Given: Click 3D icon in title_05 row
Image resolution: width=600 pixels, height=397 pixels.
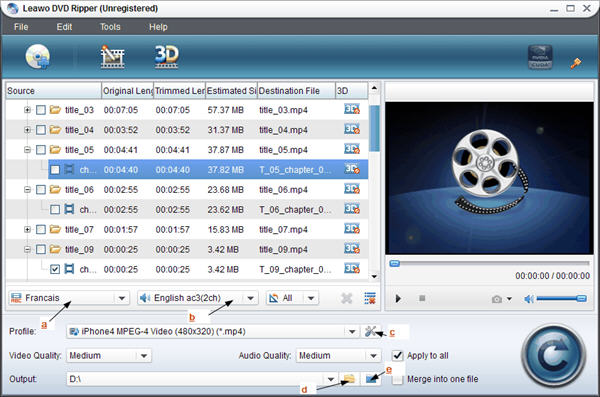Looking at the screenshot, I should point(352,149).
